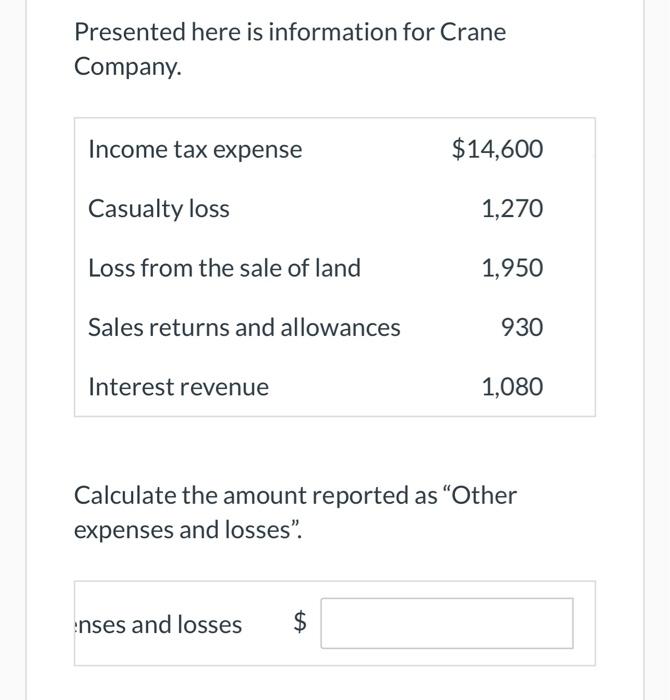Click the $14,600 amount
This screenshot has height=700, width=670.
pos(497,150)
